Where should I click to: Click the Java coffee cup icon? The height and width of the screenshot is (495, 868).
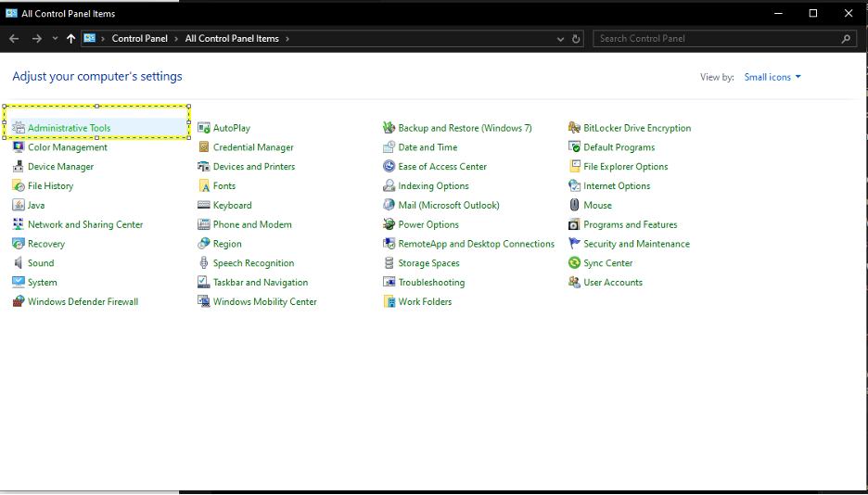point(19,205)
